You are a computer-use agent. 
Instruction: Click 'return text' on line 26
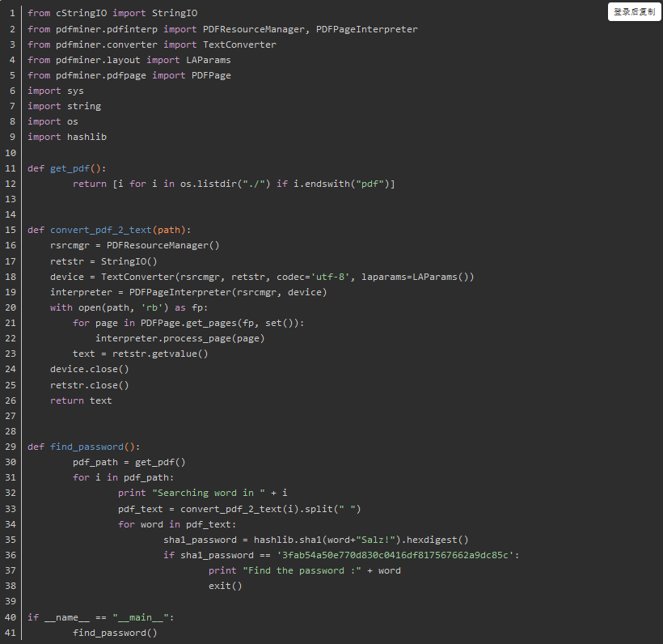[x=81, y=400]
